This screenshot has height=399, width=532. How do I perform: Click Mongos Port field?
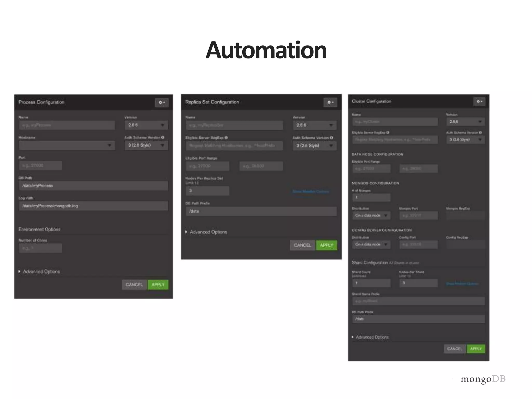click(x=418, y=215)
